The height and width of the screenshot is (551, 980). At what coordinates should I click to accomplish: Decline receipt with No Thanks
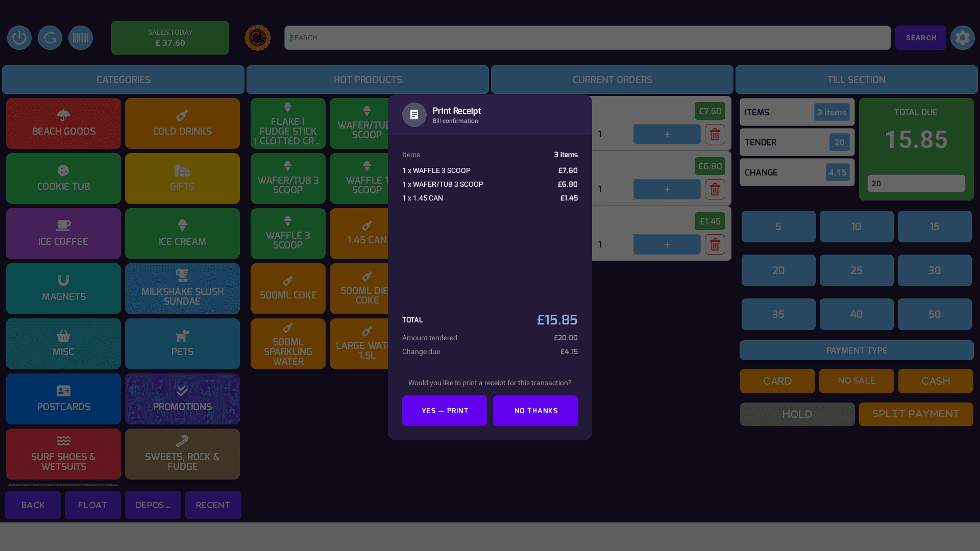tap(535, 411)
